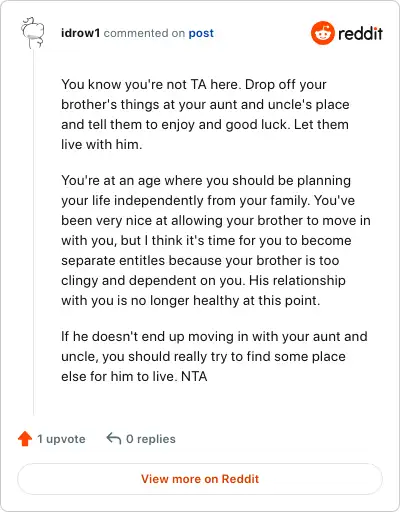
Task: Click the line "with you is no longer healthy"
Action: coord(191,300)
